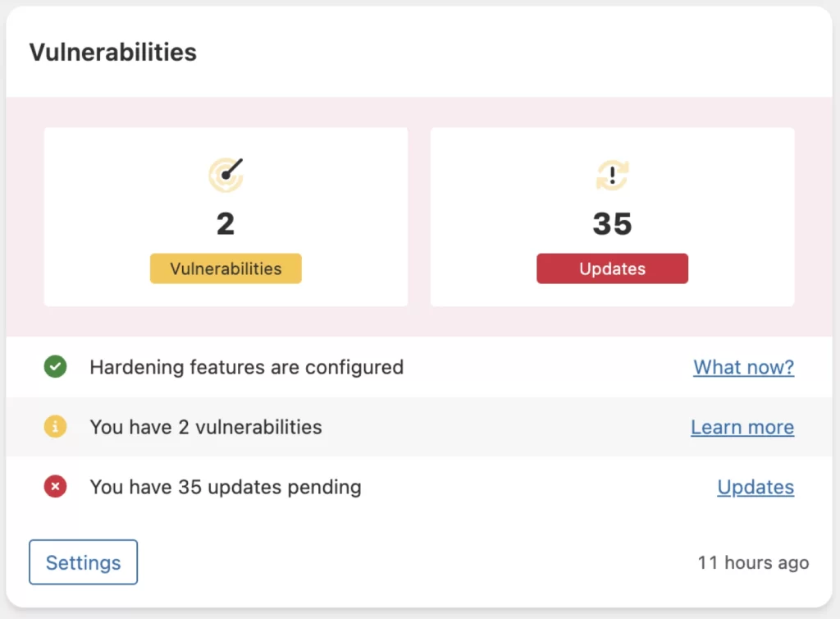The width and height of the screenshot is (840, 619).
Task: Click the red Updates badge
Action: [612, 268]
